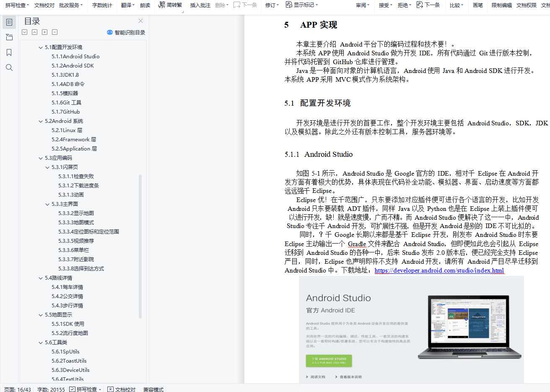Collapse the 5.1配置开发环境 outline section

tap(41, 47)
